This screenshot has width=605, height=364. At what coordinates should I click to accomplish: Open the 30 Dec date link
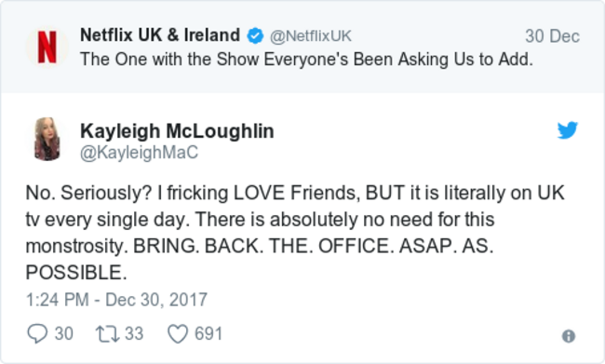(x=552, y=36)
